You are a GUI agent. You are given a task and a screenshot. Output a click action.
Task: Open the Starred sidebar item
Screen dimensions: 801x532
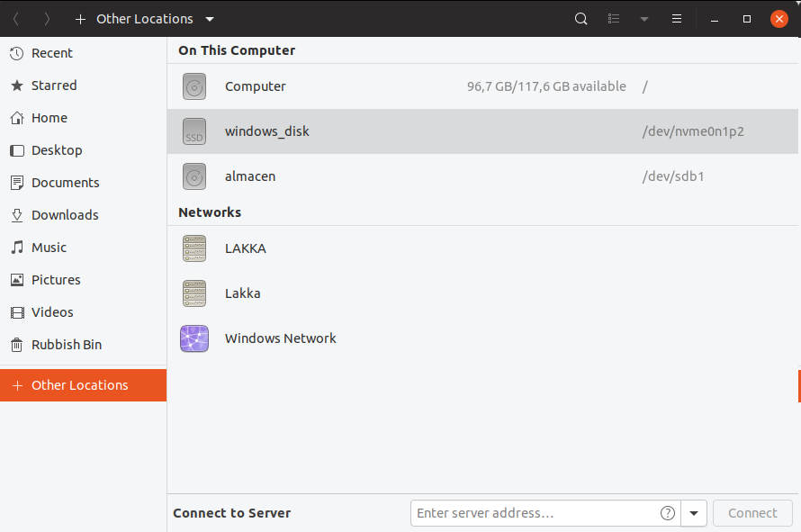(54, 86)
